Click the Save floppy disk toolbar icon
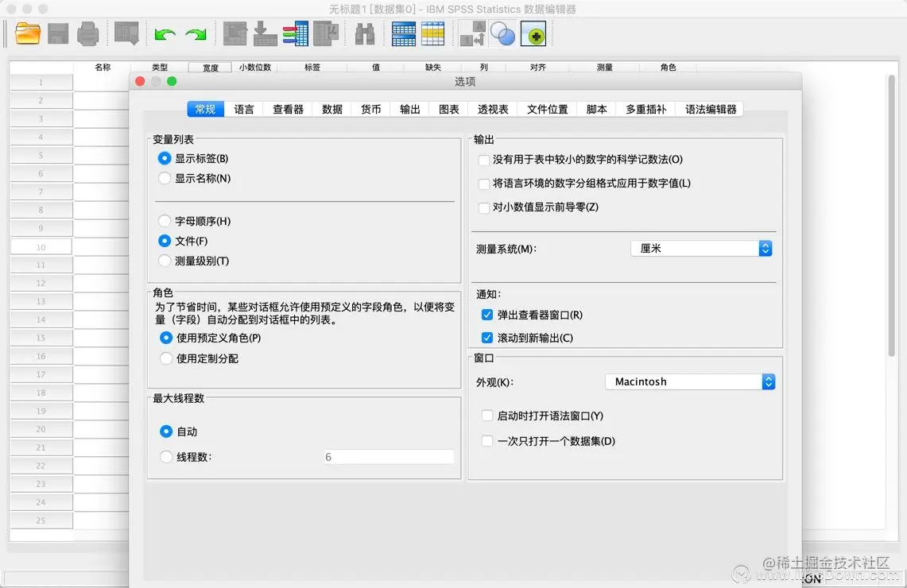The height and width of the screenshot is (588, 907). coord(58,33)
